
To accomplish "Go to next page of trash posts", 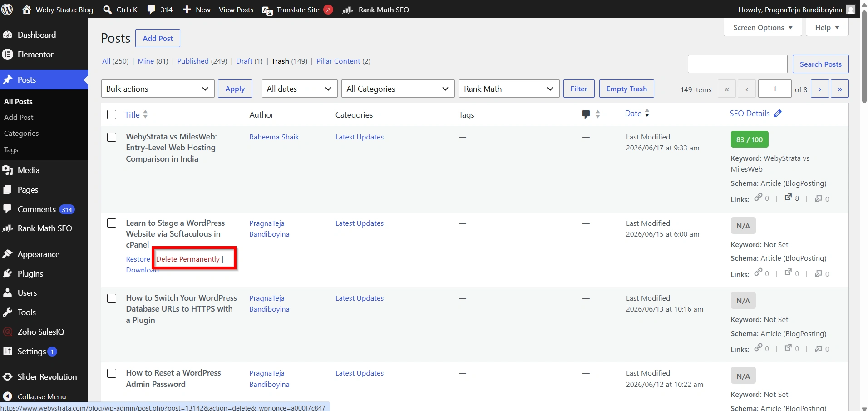I will [820, 89].
